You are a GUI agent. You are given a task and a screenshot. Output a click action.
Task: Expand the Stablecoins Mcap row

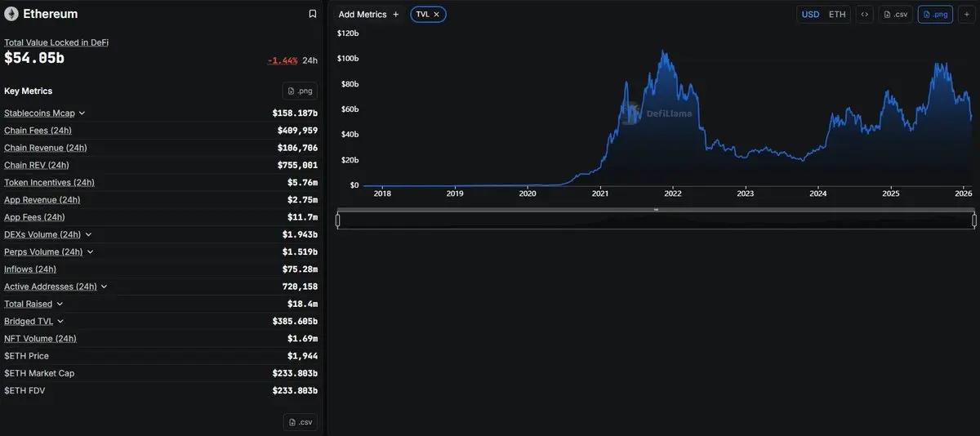82,113
